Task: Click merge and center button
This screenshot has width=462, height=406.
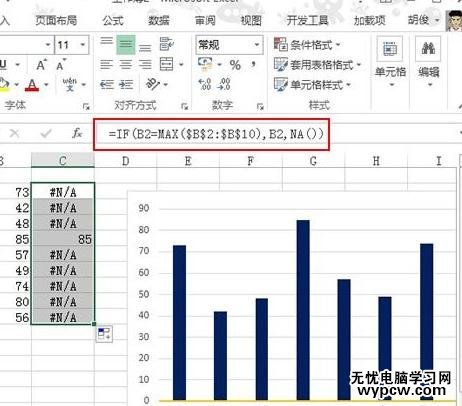Action: (x=166, y=64)
